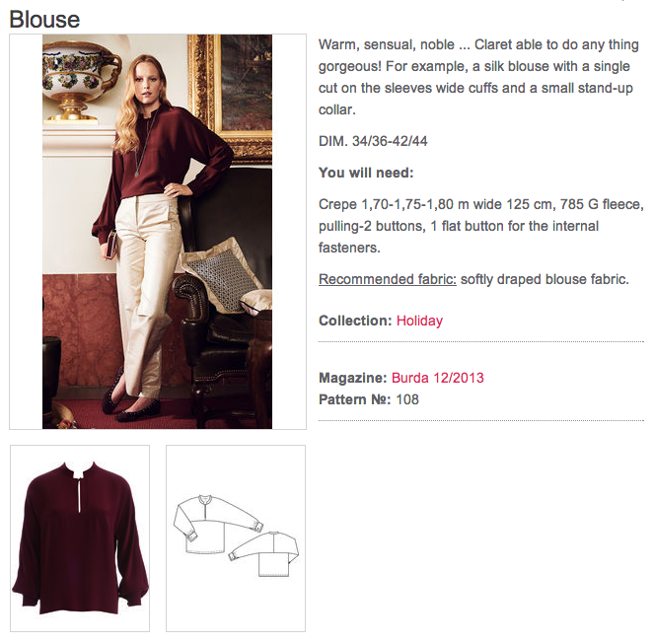Click the burgundy blouse product thumbnail

tap(79, 537)
